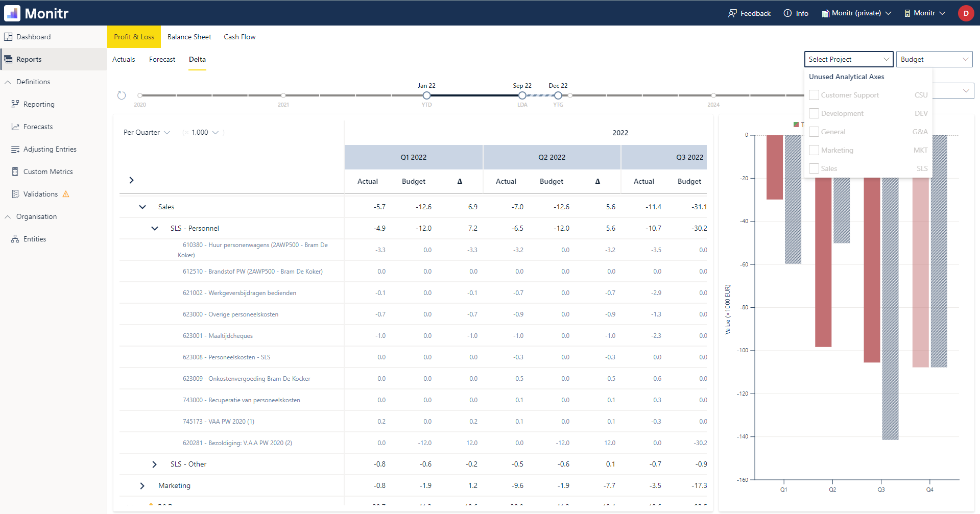This screenshot has height=514, width=980.
Task: Open Forecasts from the sidebar
Action: (38, 127)
